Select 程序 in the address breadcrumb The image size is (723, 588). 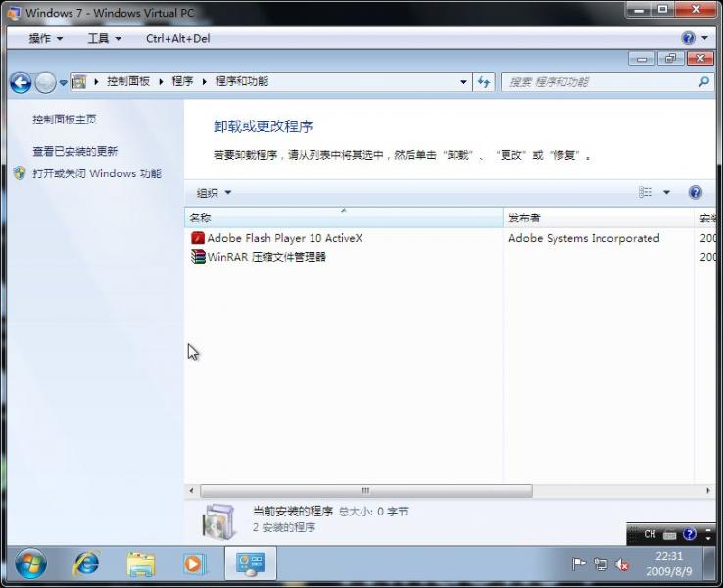coord(182,81)
